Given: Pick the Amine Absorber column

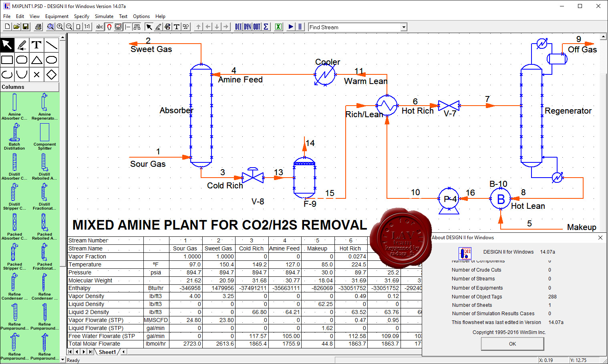Looking at the screenshot, I should click(x=14, y=107).
